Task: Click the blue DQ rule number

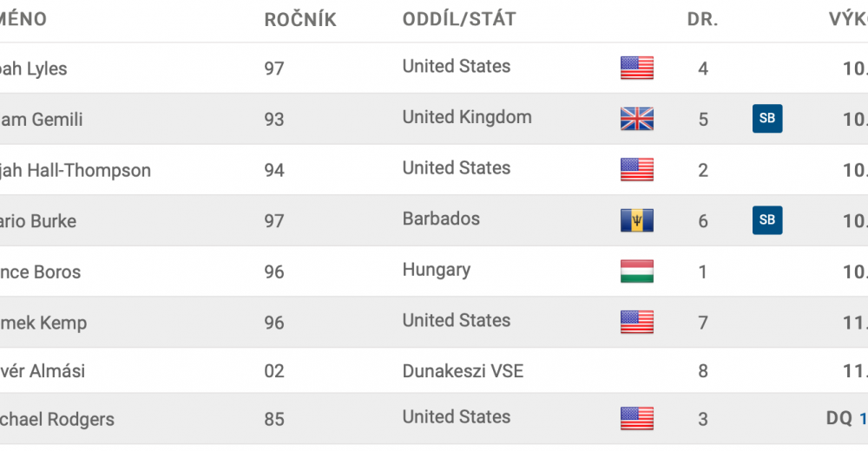Action: pyautogui.click(x=863, y=418)
